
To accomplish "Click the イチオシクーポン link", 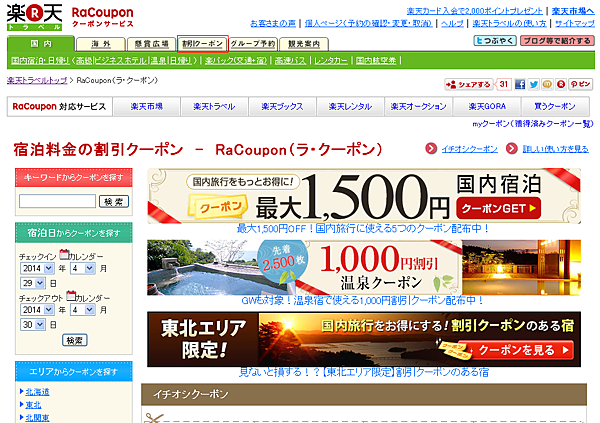I will [x=470, y=149].
